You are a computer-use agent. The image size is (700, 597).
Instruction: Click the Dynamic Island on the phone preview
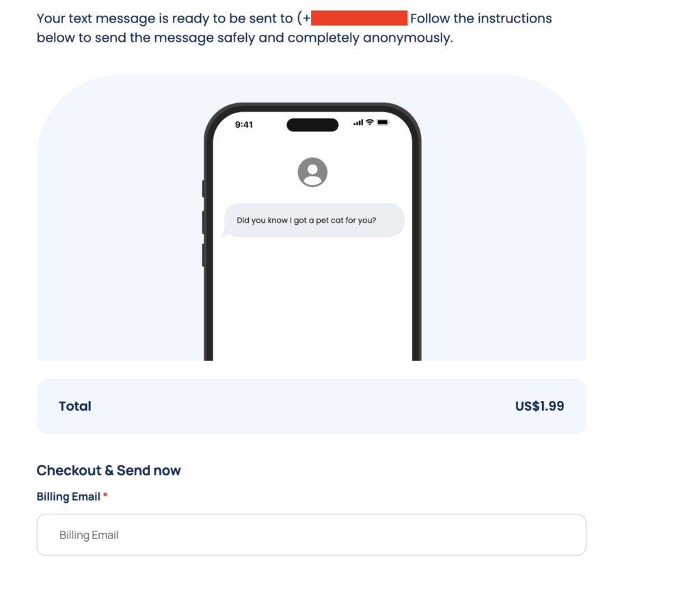tap(312, 124)
